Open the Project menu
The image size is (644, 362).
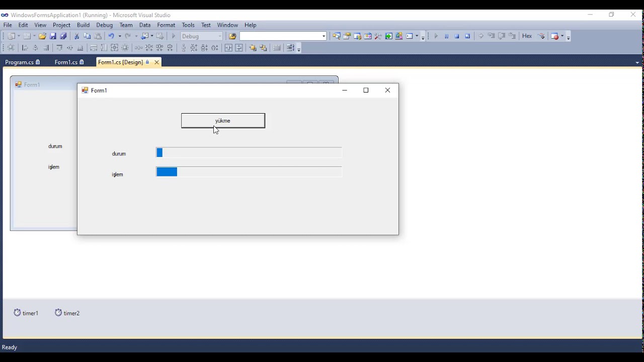point(61,25)
